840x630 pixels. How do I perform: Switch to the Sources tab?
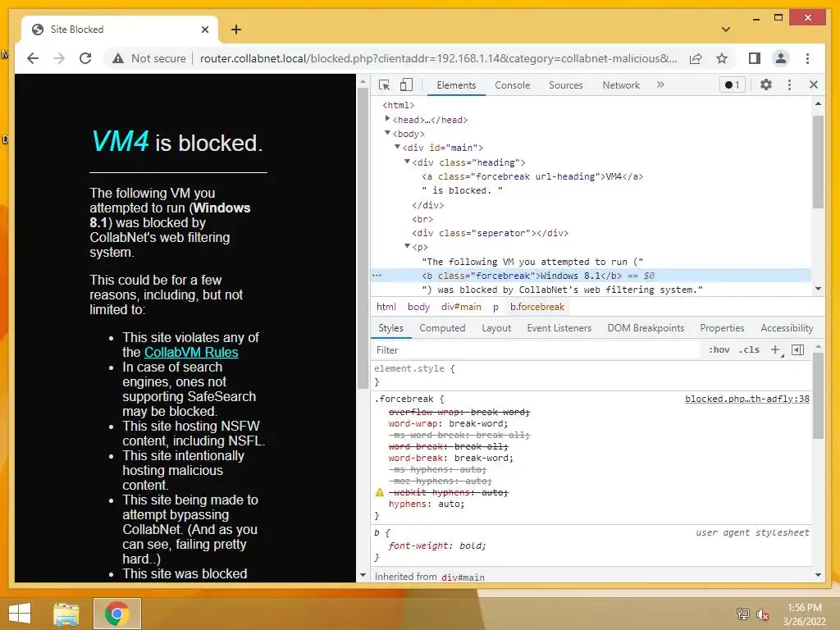(x=566, y=85)
